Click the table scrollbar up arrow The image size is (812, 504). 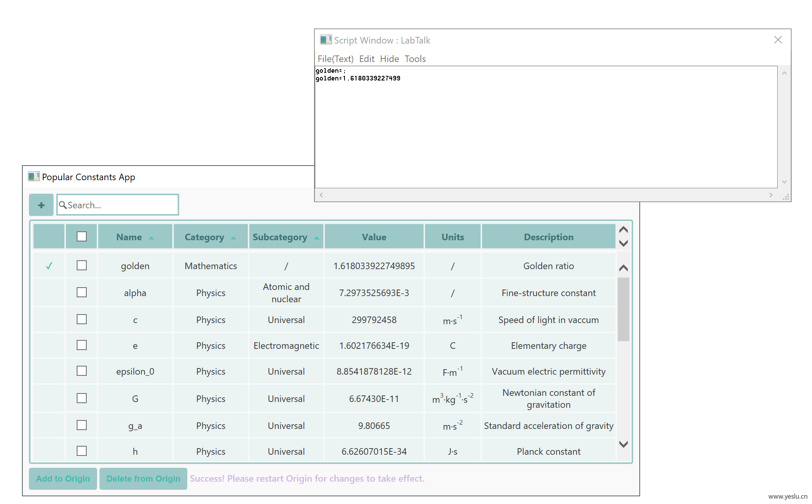[623, 268]
